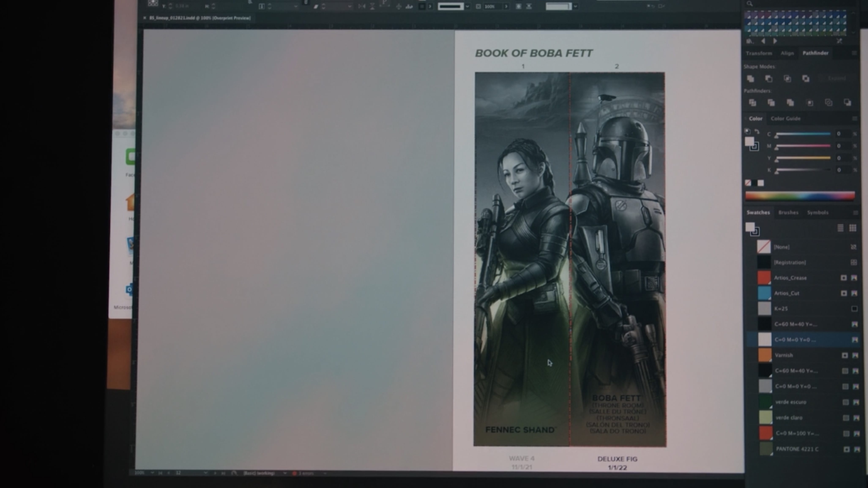Click the Trim pathfinder icon
The width and height of the screenshot is (868, 488).
(771, 102)
